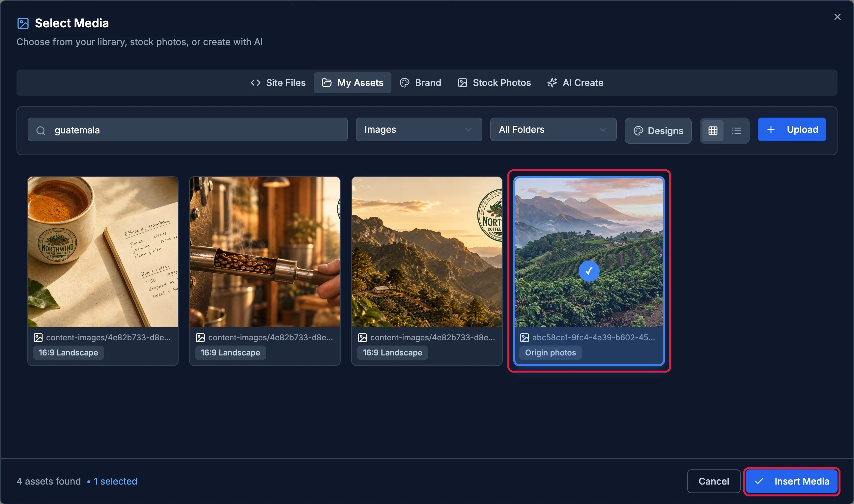Viewport: 854px width, 504px height.
Task: Click image icon beside abc58ce1 filename
Action: point(524,338)
